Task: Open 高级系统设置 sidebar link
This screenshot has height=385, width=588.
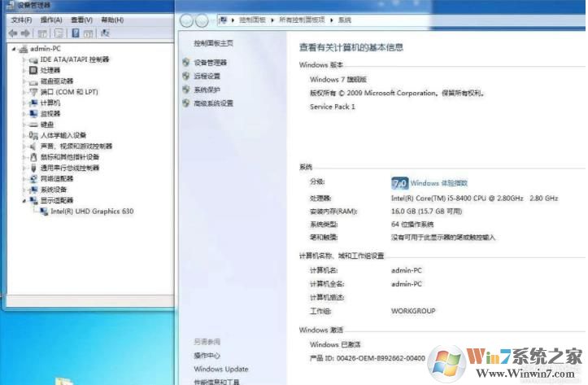Action: pyautogui.click(x=213, y=103)
